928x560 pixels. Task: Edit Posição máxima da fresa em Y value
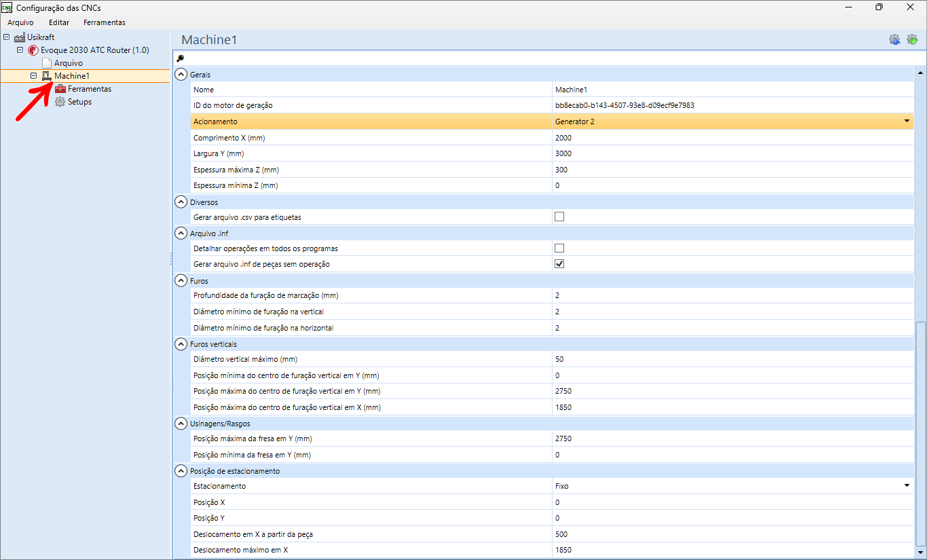click(732, 438)
